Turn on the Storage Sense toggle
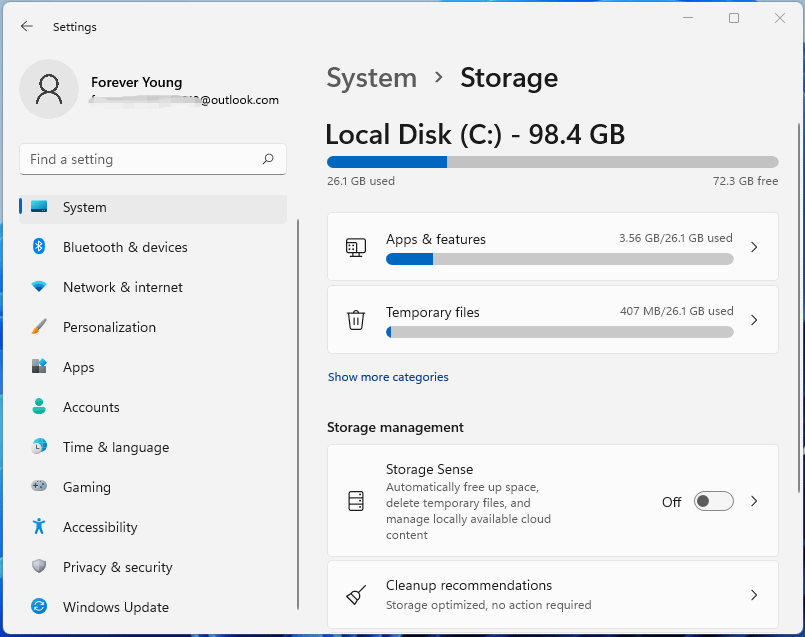Image resolution: width=805 pixels, height=637 pixels. pyautogui.click(x=714, y=502)
